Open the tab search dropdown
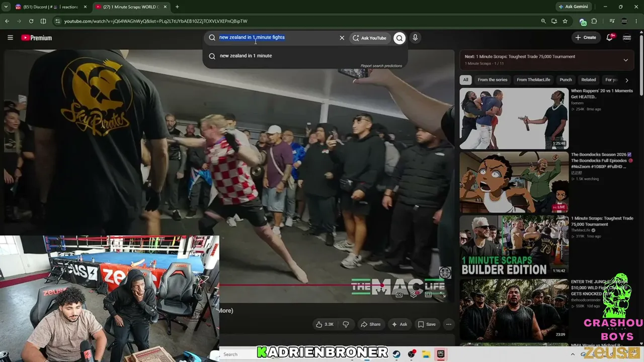The width and height of the screenshot is (644, 362). tap(6, 7)
